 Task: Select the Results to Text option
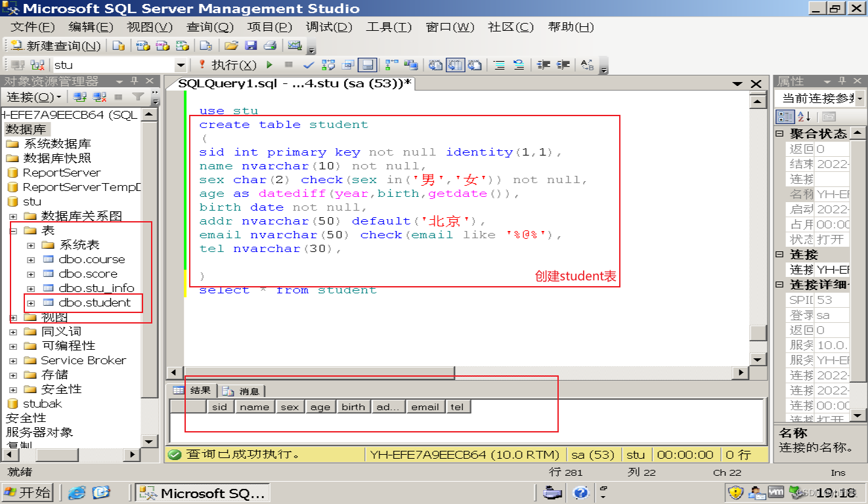click(x=435, y=65)
